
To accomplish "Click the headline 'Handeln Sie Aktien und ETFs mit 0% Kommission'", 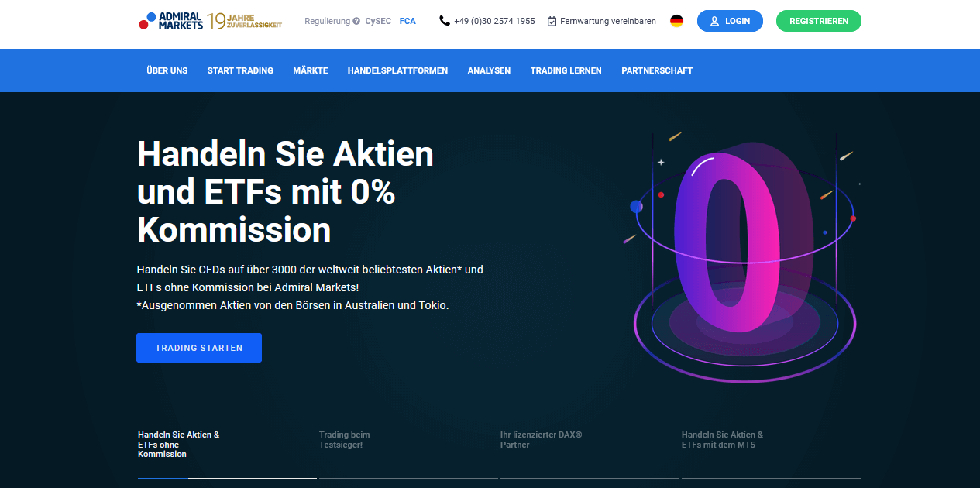I will tap(285, 192).
